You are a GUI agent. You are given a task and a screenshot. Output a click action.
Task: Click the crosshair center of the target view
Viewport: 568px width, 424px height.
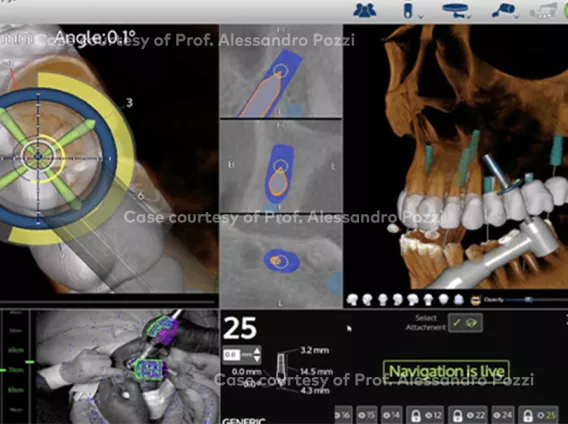point(38,156)
